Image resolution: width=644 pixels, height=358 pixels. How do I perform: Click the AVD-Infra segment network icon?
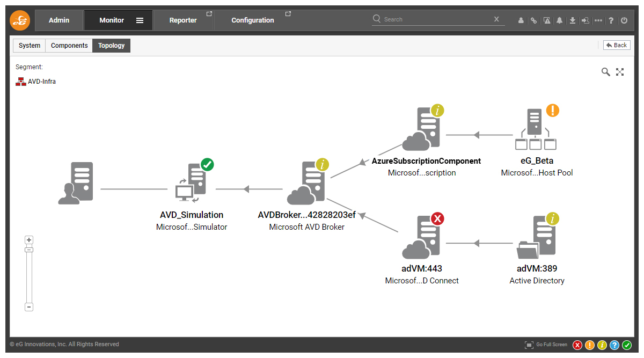(21, 82)
